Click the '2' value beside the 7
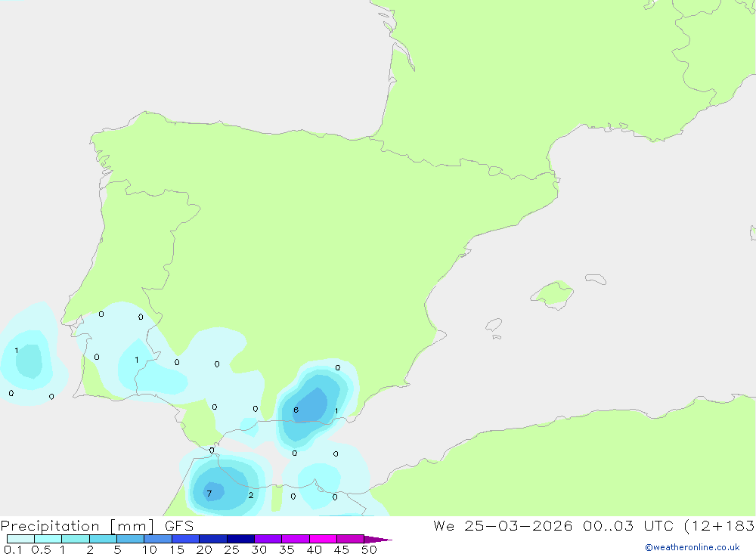The height and width of the screenshot is (554, 756). [251, 495]
